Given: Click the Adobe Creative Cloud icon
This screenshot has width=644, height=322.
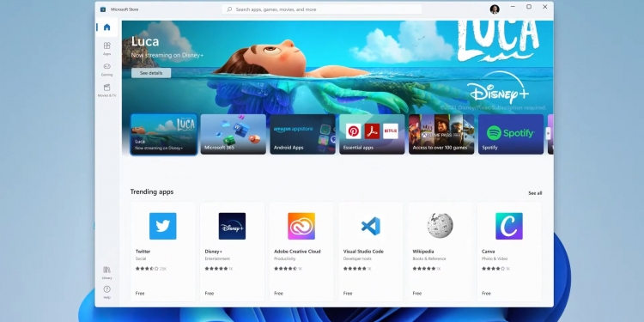Looking at the screenshot, I should [301, 226].
